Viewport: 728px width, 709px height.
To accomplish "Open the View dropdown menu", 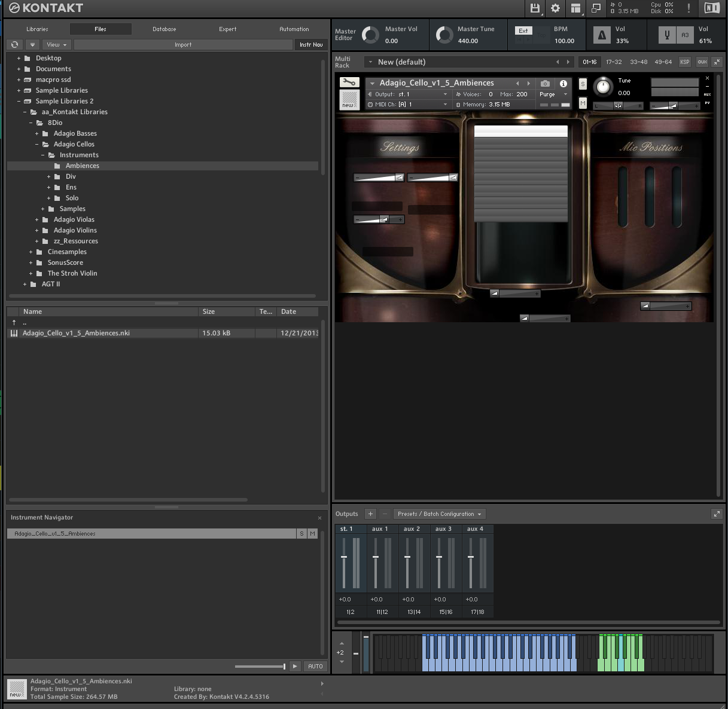I will coord(56,45).
